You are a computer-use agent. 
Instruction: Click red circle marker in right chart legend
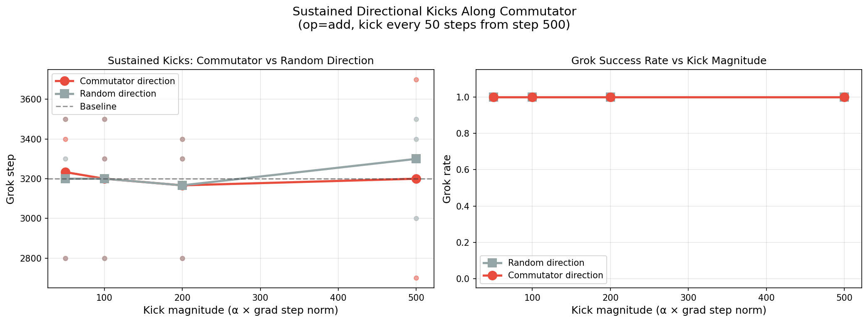click(x=493, y=275)
